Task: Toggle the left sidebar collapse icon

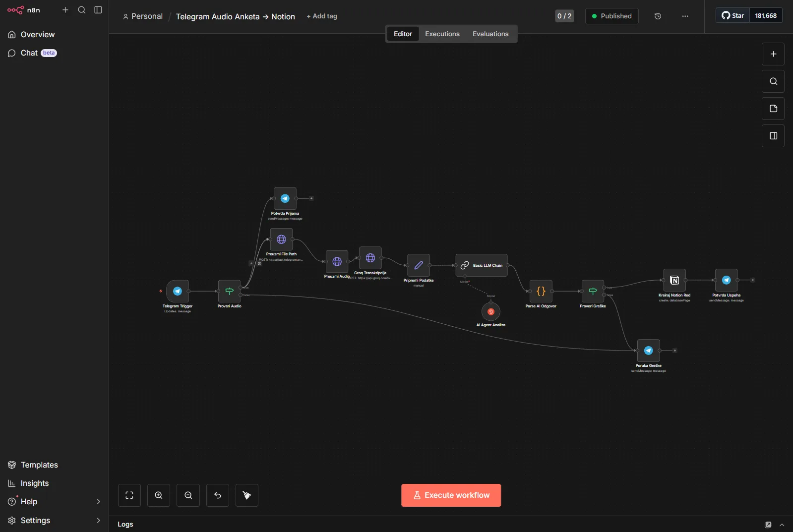Action: click(98, 10)
